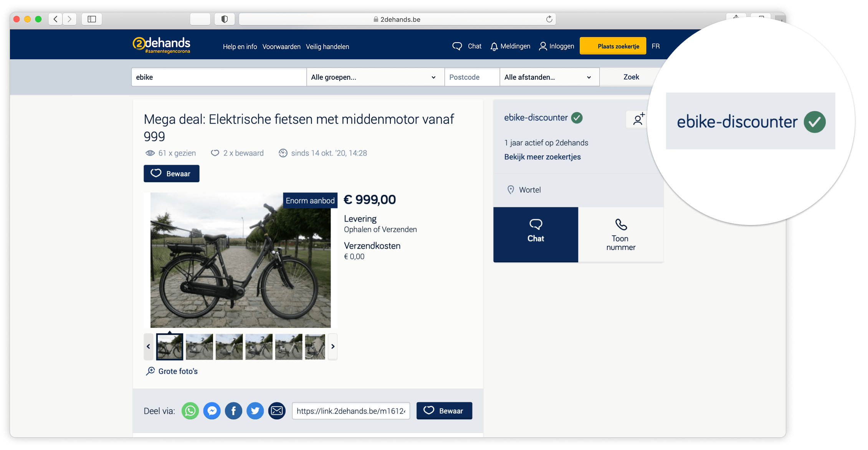Click the € 999,00 price

pos(370,200)
